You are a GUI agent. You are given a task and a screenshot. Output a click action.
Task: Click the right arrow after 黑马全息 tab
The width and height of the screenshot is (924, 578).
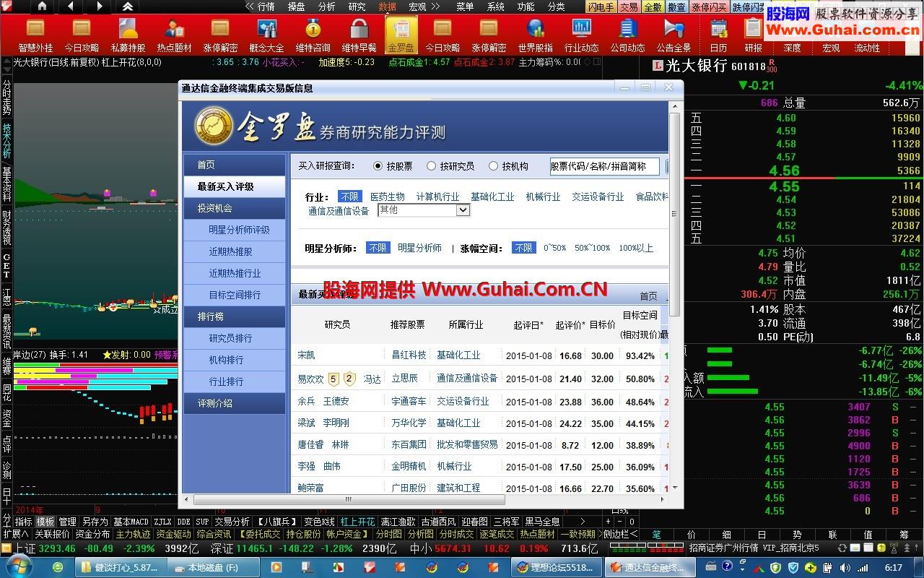pyautogui.click(x=583, y=521)
